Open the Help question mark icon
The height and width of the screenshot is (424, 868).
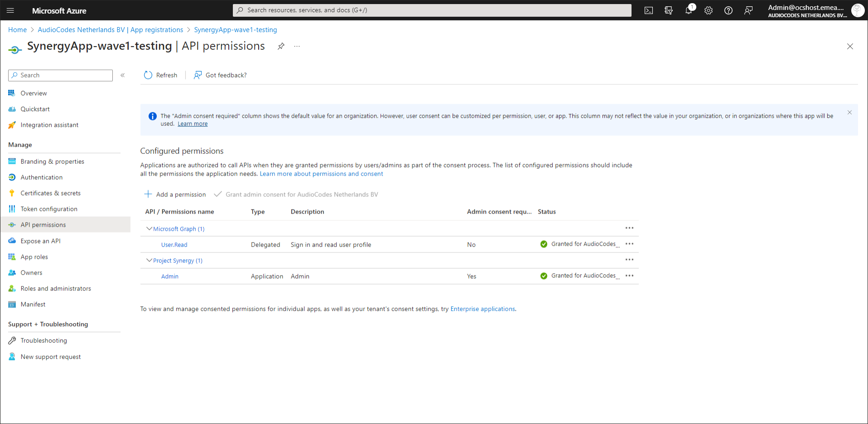[x=728, y=10]
